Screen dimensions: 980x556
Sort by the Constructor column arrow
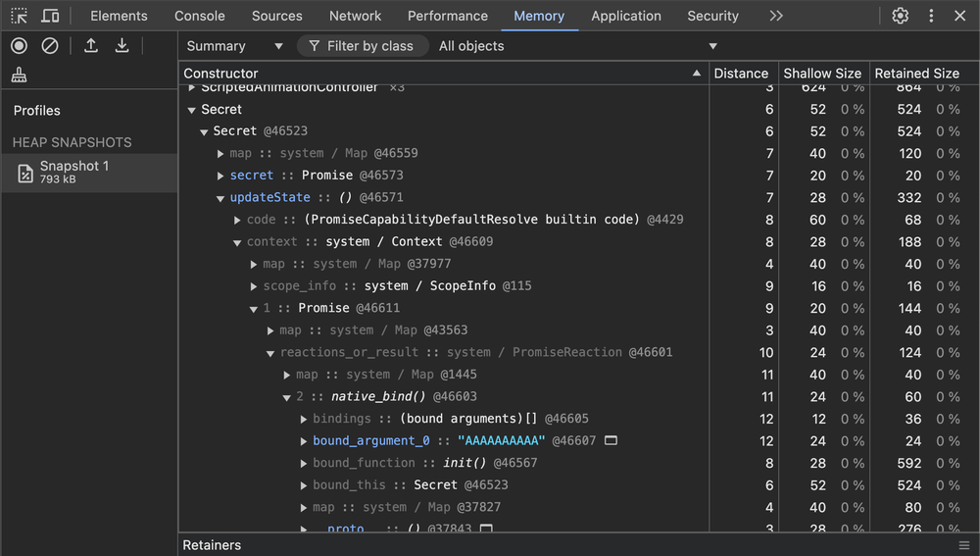(x=696, y=74)
